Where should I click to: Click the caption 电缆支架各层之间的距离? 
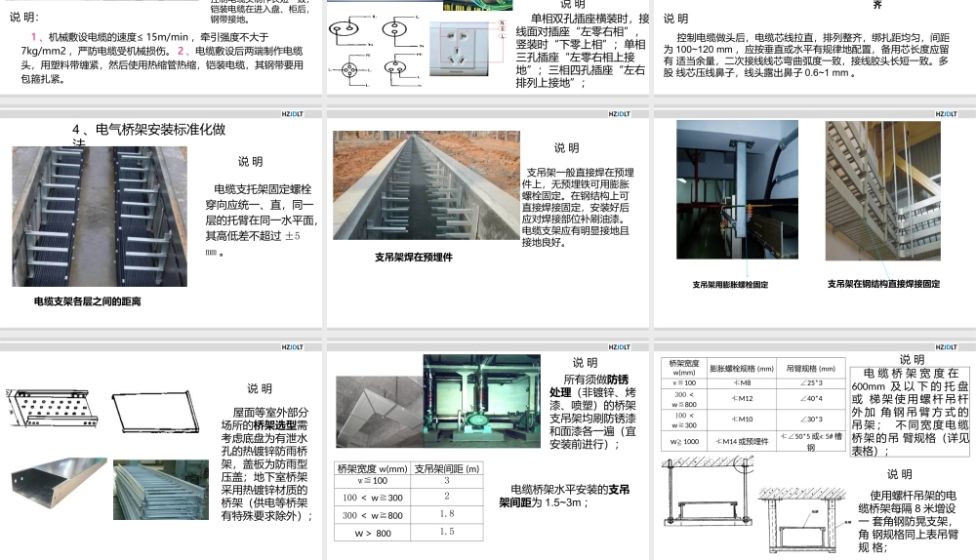[88, 301]
